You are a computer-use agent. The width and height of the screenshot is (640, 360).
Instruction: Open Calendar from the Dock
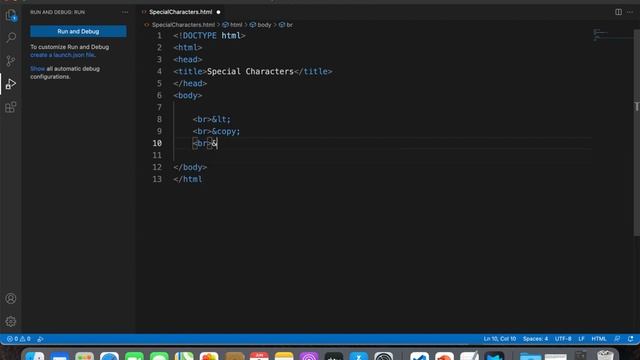click(x=259, y=356)
